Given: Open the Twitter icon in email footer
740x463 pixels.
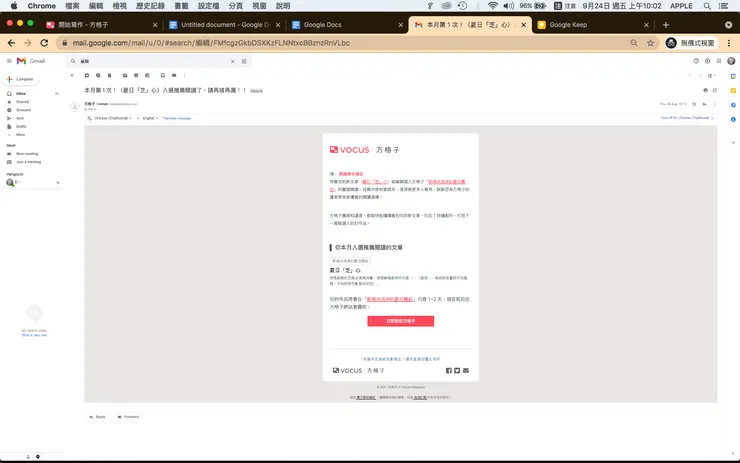Looking at the screenshot, I should [457, 370].
